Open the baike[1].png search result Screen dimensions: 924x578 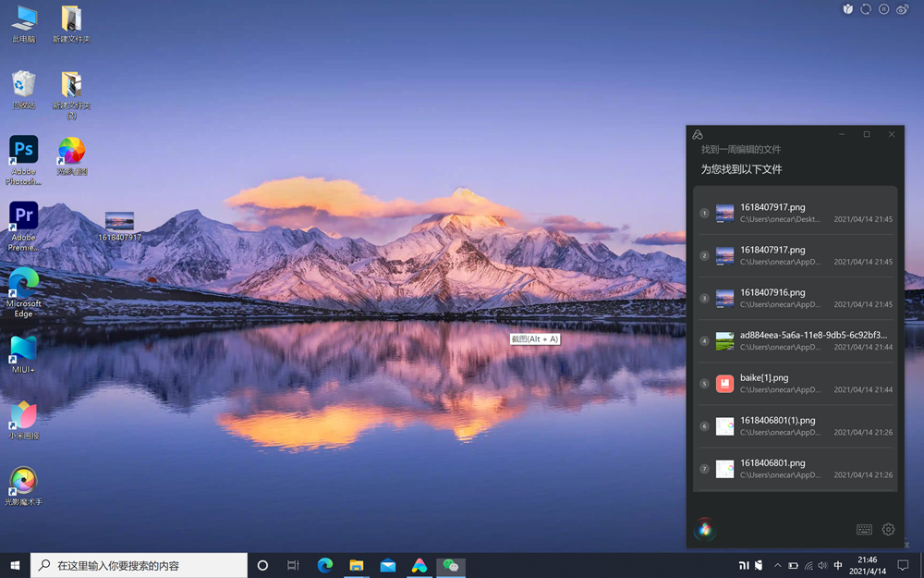(x=795, y=384)
